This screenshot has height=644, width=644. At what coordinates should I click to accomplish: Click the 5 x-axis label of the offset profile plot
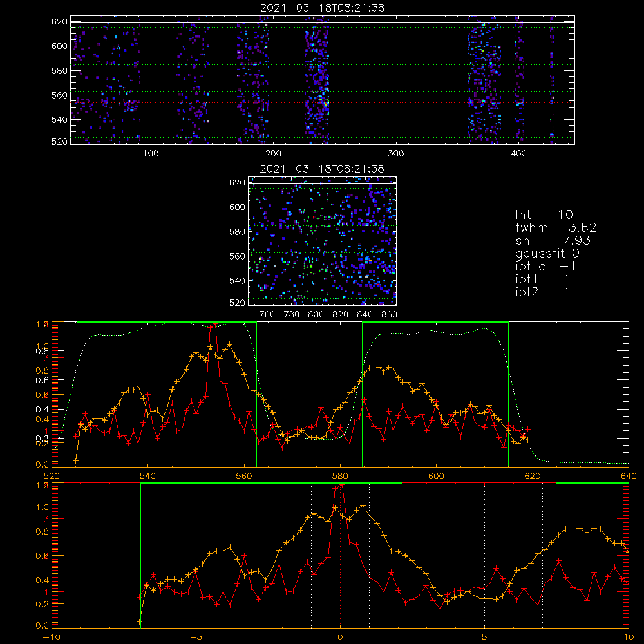point(485,638)
